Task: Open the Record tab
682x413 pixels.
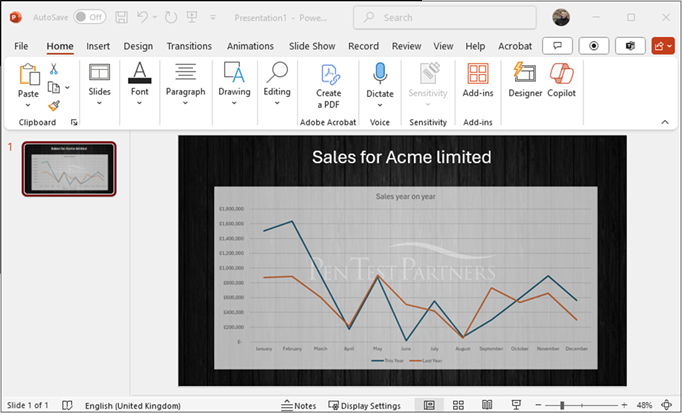Action: tap(363, 46)
